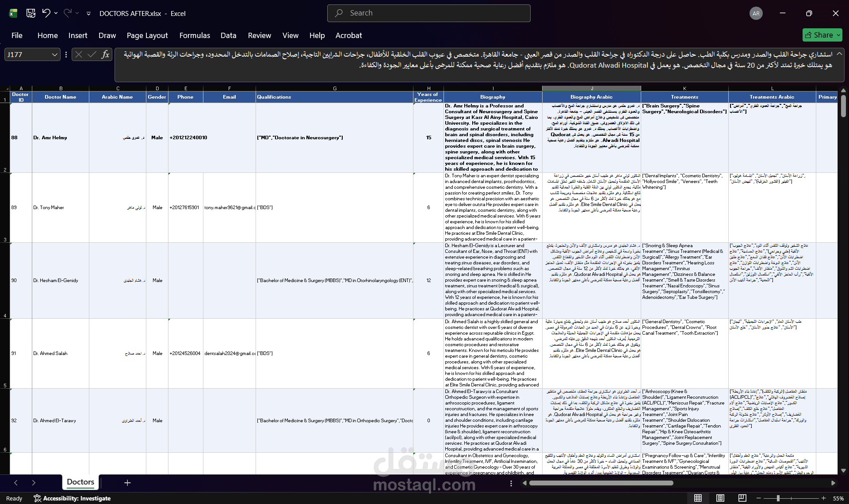Collapse the expanded formula bar chevron
Viewport: 849px width, 504px height.
click(x=839, y=53)
